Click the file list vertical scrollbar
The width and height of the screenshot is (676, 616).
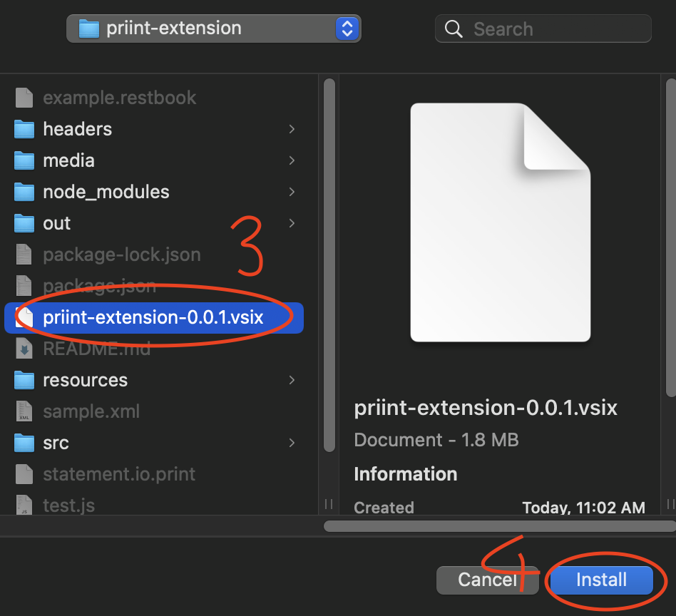click(x=329, y=265)
